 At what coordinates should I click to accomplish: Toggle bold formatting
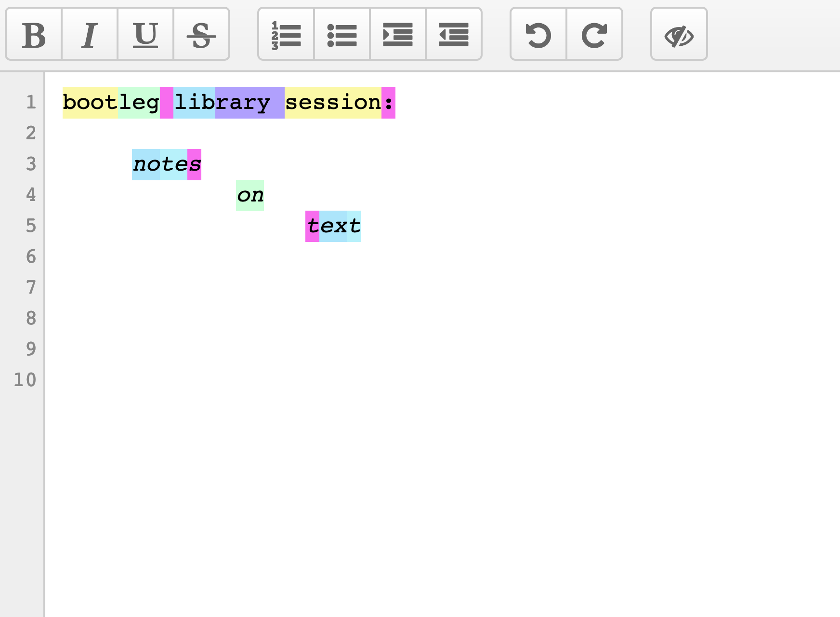point(34,34)
